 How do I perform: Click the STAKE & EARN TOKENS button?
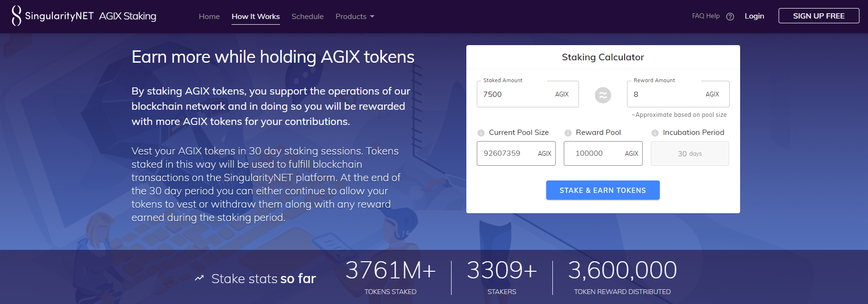tap(602, 190)
